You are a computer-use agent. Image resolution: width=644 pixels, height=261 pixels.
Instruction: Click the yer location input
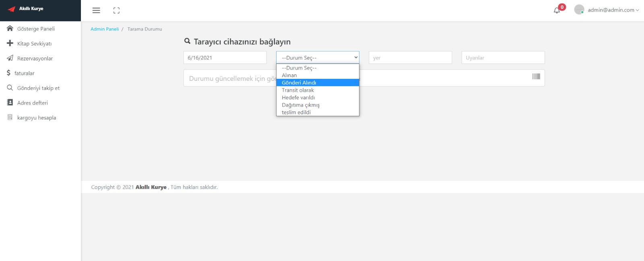(410, 58)
